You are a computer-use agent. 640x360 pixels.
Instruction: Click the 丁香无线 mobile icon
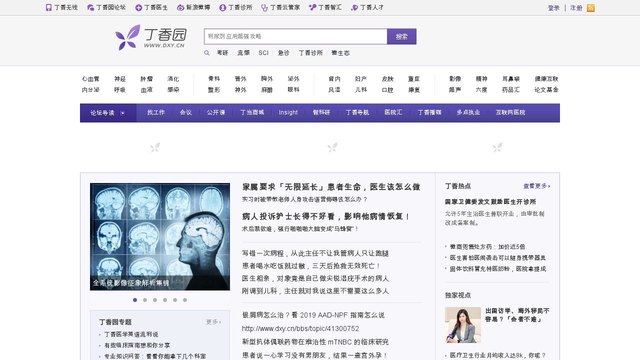[49, 7]
